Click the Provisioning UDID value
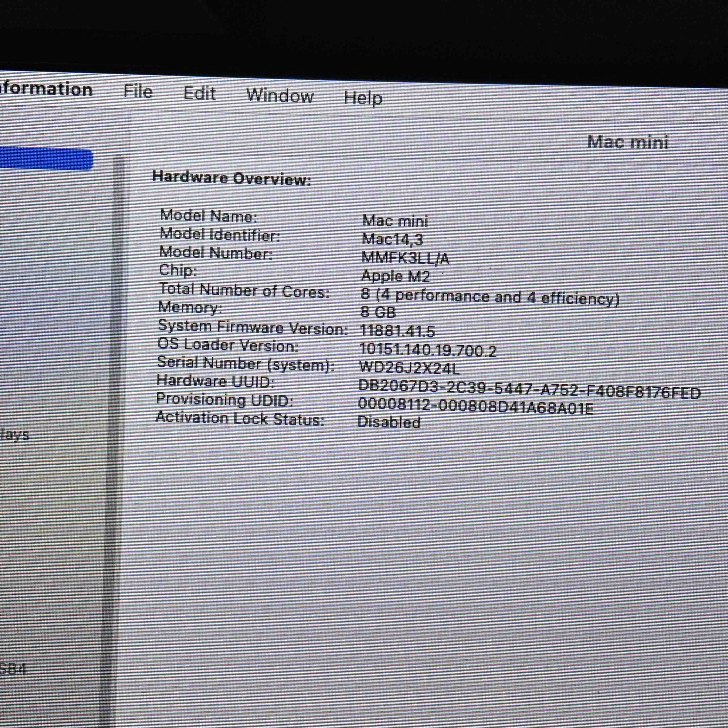Image resolution: width=728 pixels, height=728 pixels. [475, 406]
